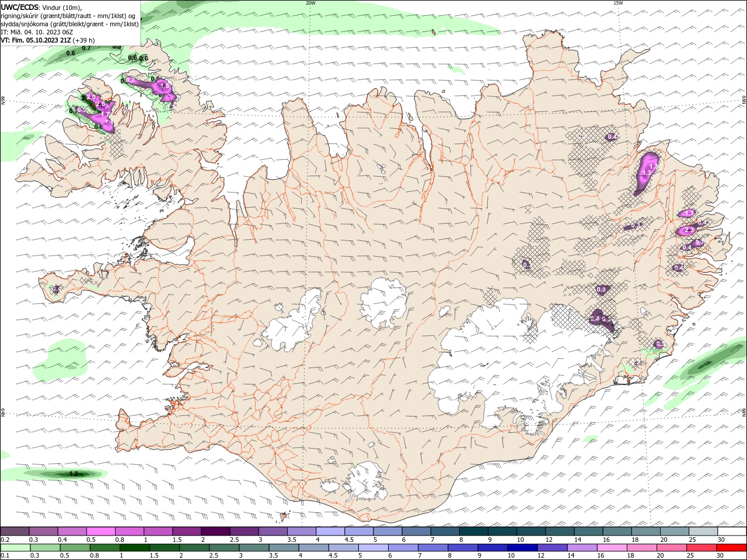
Task: Click the 1.8 snowfall value on the pink patch
Action: click(164, 86)
